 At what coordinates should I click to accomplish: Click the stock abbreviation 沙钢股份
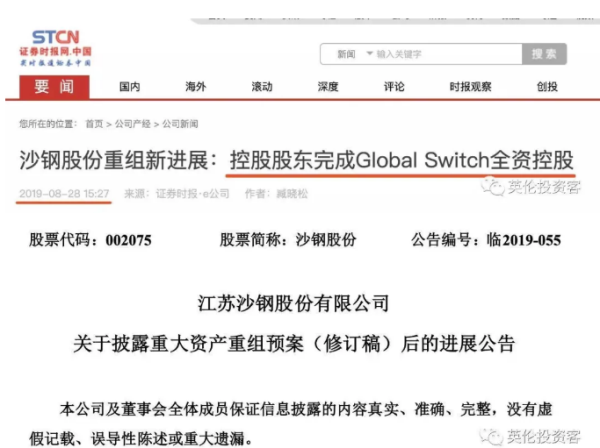(326, 240)
